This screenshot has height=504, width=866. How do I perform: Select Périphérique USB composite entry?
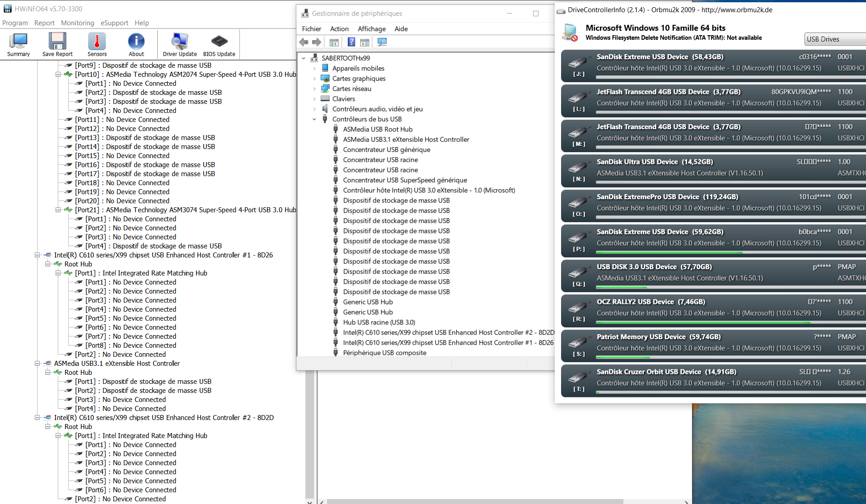(x=384, y=353)
